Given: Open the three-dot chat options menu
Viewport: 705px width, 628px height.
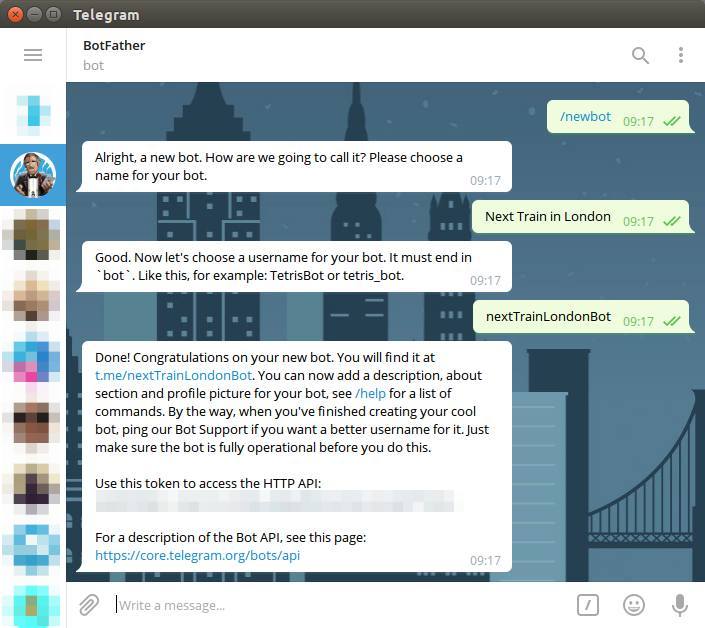Looking at the screenshot, I should [681, 55].
